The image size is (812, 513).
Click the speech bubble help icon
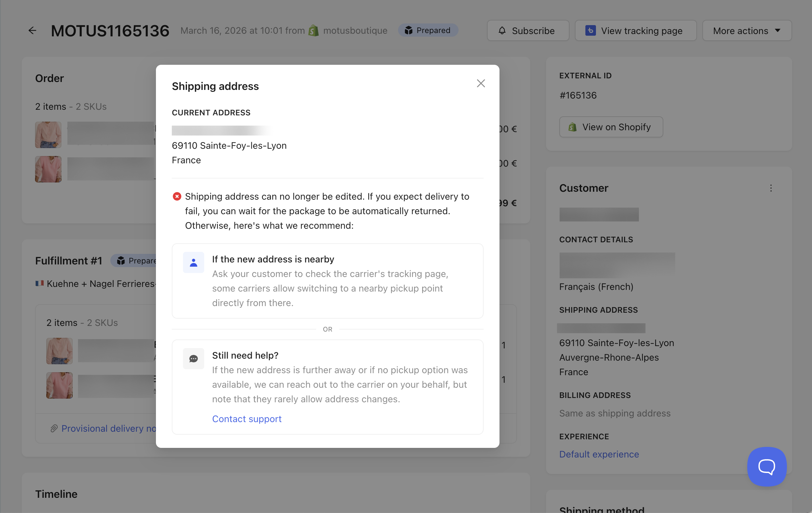click(x=193, y=358)
